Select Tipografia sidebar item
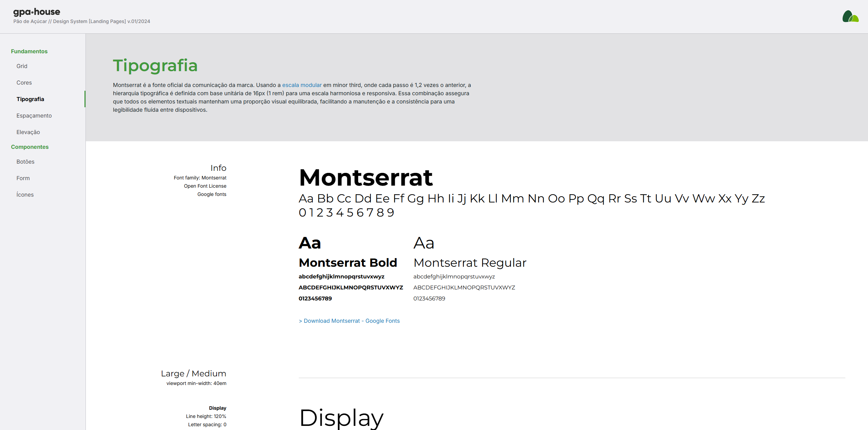The image size is (868, 430). click(30, 99)
